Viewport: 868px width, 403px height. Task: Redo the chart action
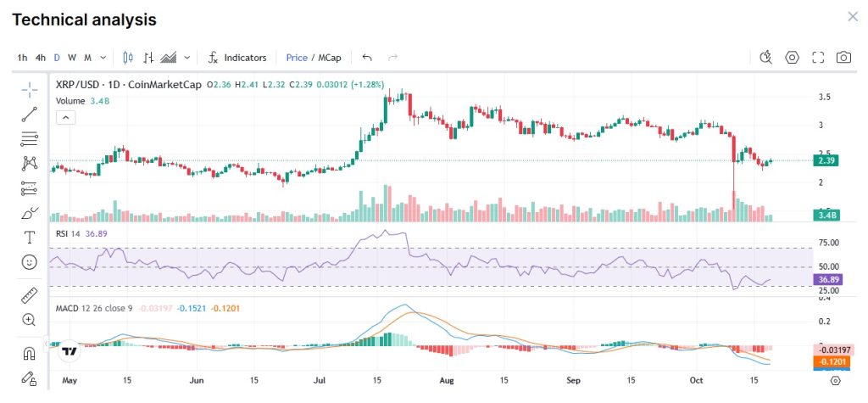(x=393, y=57)
